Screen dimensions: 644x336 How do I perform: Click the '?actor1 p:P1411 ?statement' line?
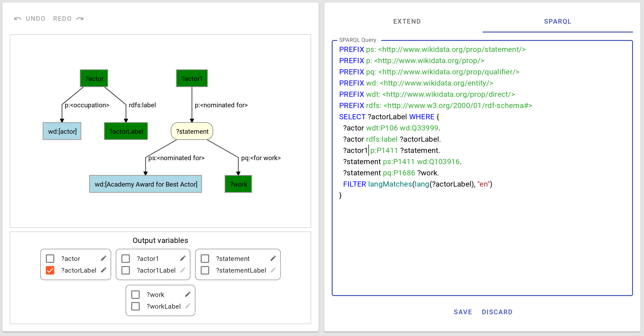(x=391, y=150)
